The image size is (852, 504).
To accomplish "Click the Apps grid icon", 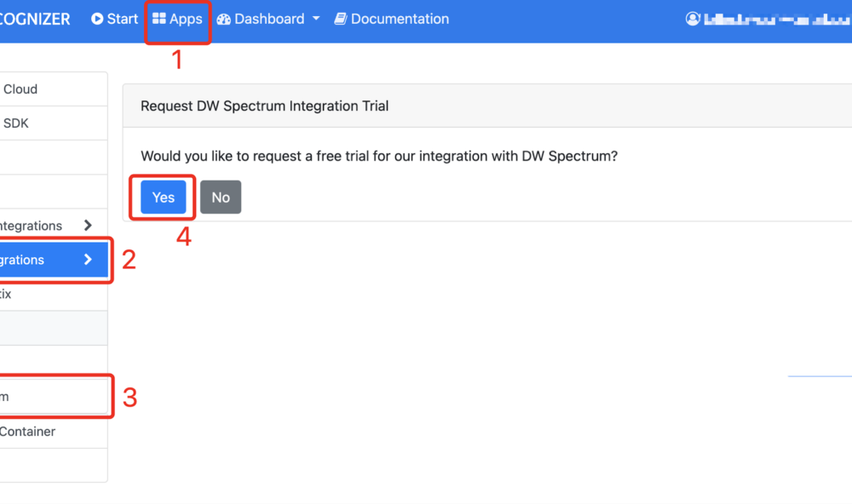I will 158,19.
